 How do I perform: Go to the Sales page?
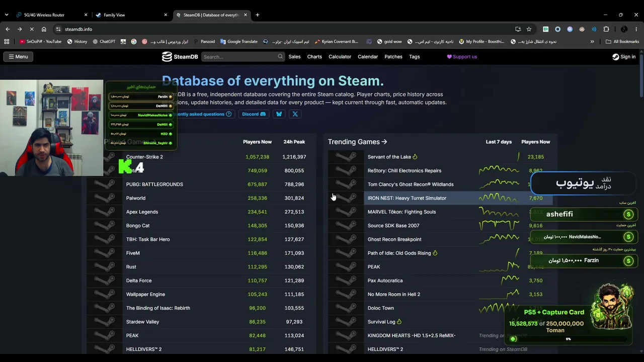coord(294,57)
